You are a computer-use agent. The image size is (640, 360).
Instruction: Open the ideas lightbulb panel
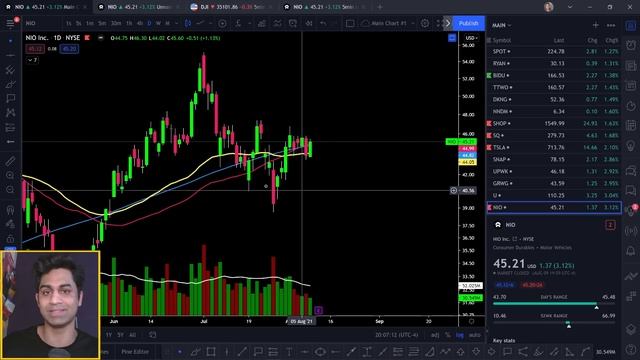[631, 146]
